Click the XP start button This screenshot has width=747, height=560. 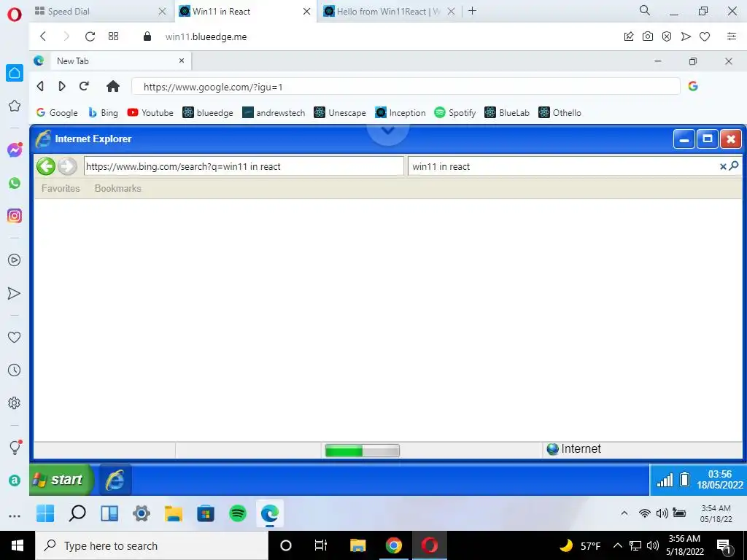(x=61, y=480)
